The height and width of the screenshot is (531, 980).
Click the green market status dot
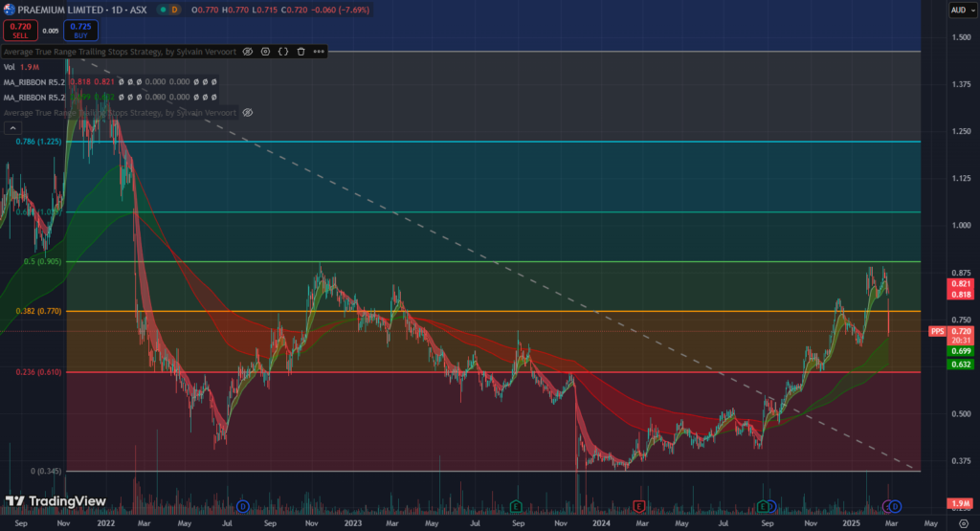[163, 10]
